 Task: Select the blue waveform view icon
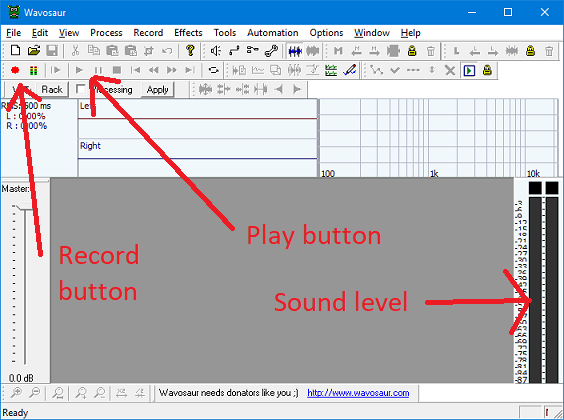tap(295, 51)
